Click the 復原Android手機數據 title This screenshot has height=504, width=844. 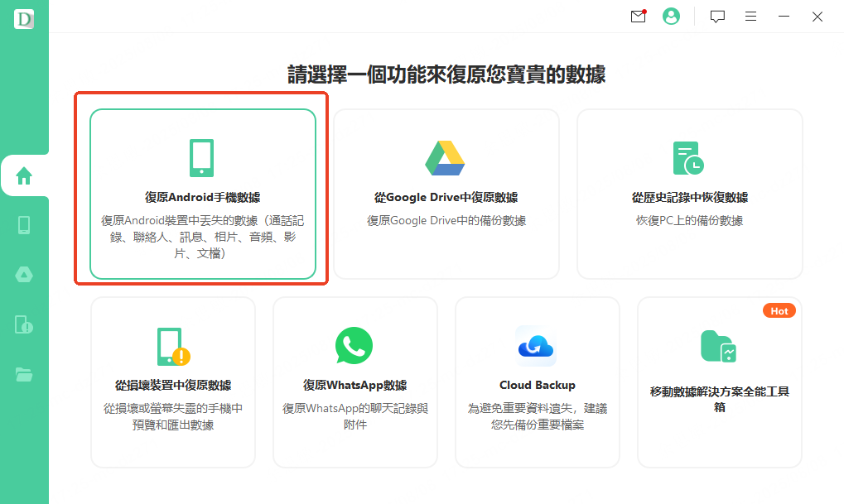pos(202,198)
